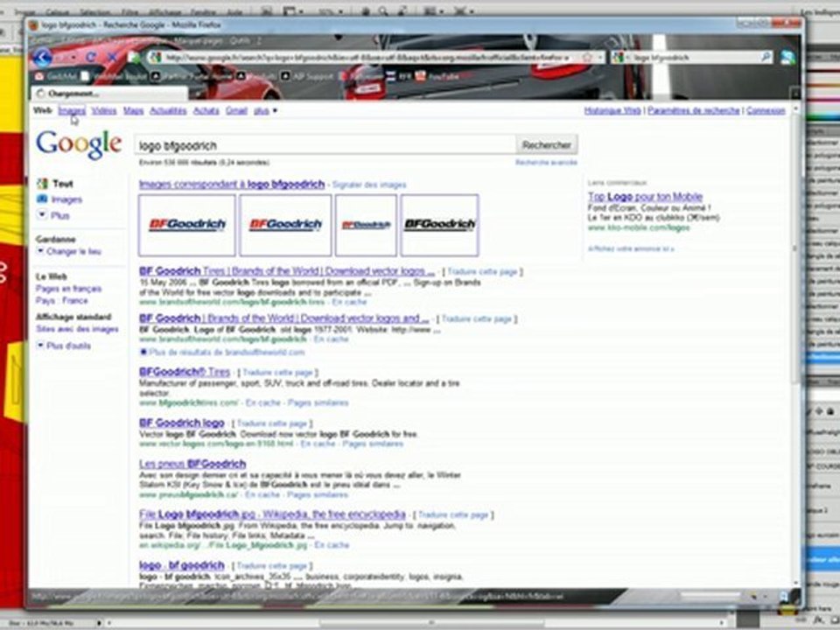Open 'Paramètres de recherche' link

pyautogui.click(x=694, y=111)
